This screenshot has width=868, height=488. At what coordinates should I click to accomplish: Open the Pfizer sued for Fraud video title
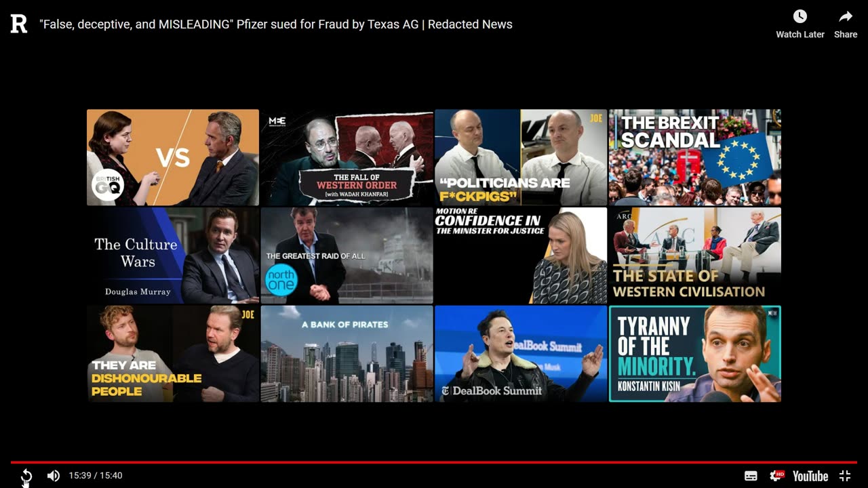tap(276, 24)
